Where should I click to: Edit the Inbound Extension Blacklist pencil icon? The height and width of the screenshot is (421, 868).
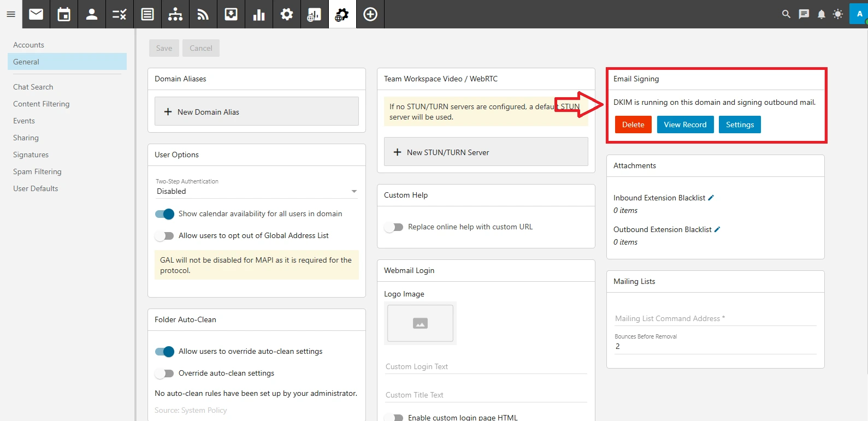coord(711,198)
